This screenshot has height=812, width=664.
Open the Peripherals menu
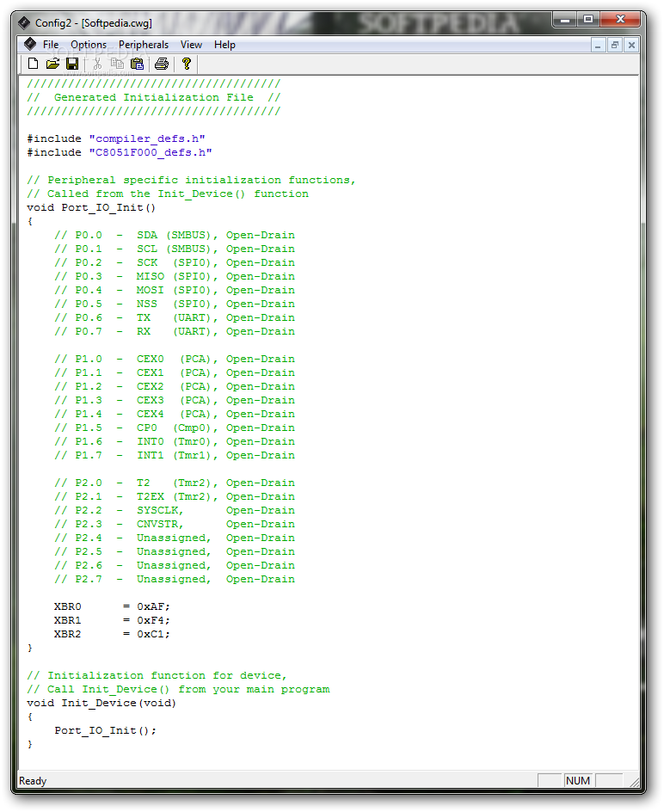144,45
